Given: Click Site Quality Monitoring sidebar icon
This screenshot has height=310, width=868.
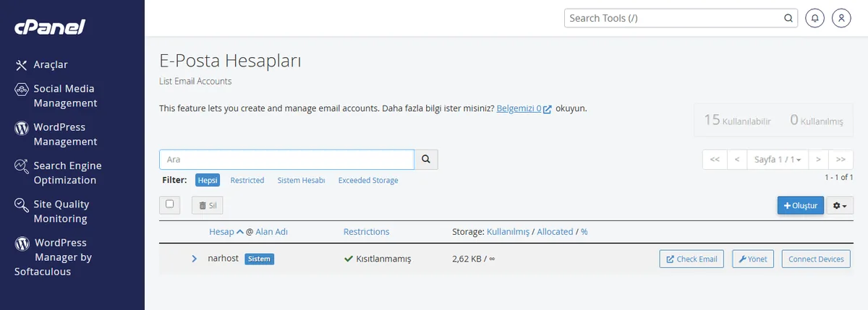Looking at the screenshot, I should (21, 205).
